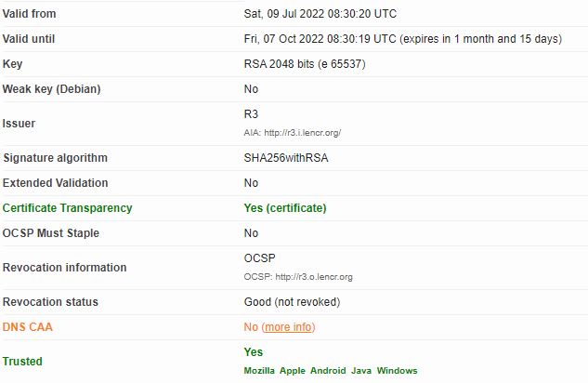
Task: Click the "Good (not revoked)" status
Action: [x=292, y=302]
